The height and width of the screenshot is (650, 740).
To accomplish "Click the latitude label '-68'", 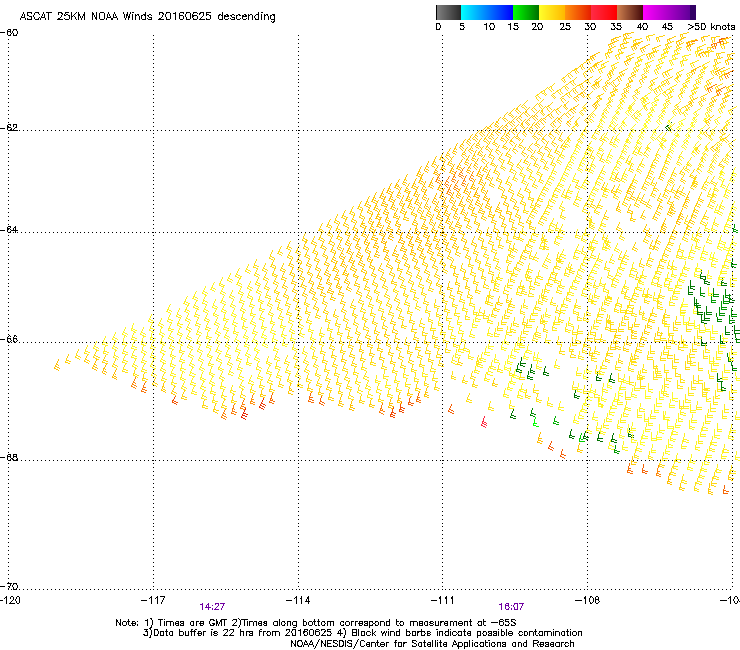I will click(9, 458).
